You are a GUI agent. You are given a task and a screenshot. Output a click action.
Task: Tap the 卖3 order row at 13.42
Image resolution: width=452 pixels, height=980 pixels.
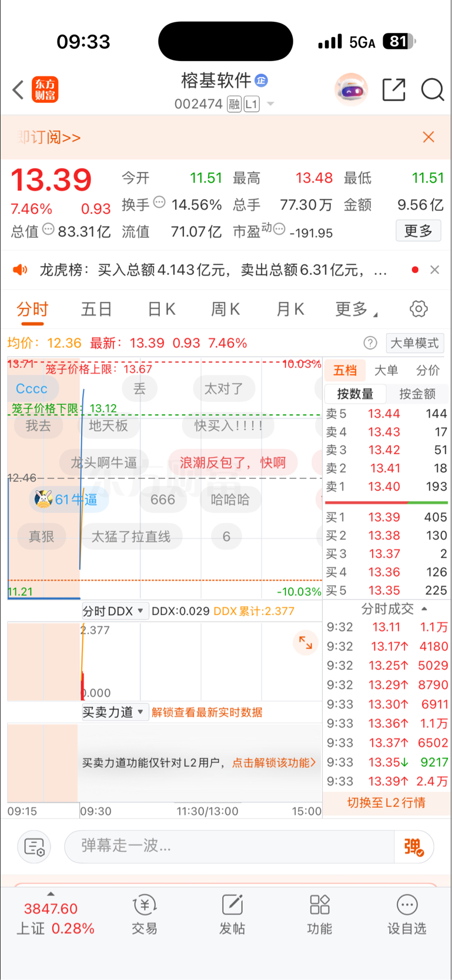[x=387, y=450]
